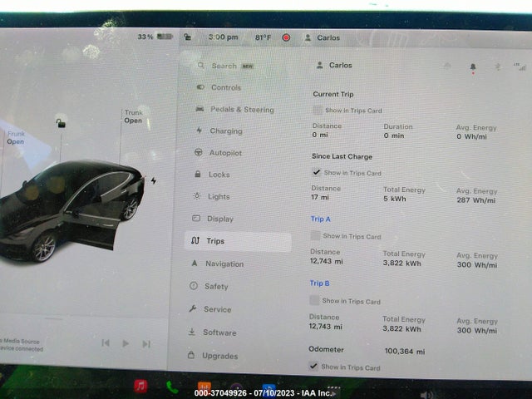Skip to next media track
The image size is (532, 399).
[x=146, y=344]
